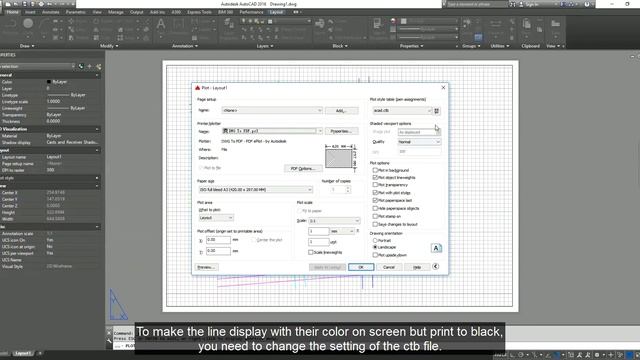Open the plot style table acad.ctb dropdown

[x=402, y=111]
